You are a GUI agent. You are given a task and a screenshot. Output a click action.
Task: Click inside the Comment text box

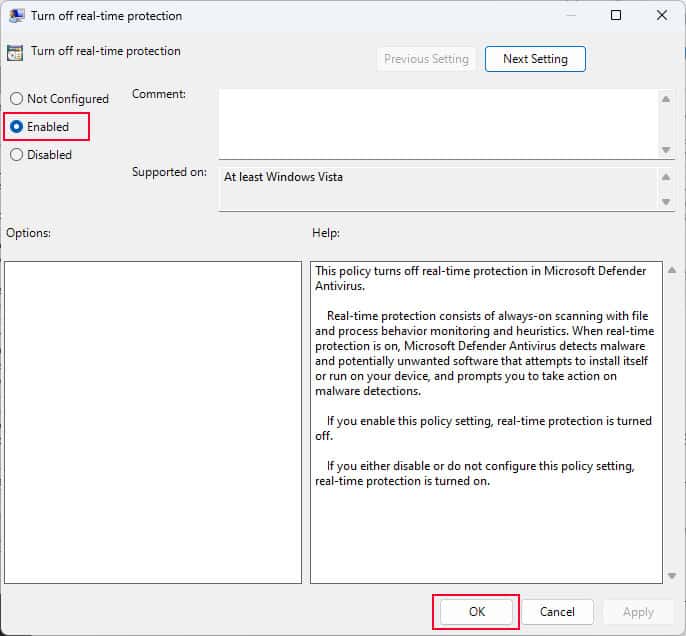(x=439, y=124)
